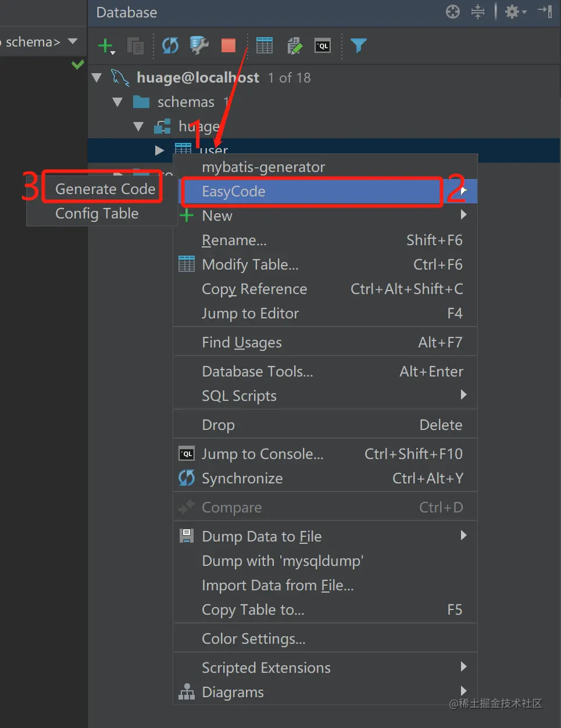Click the '1 of 18' schema count text
This screenshot has width=561, height=728.
(x=290, y=78)
